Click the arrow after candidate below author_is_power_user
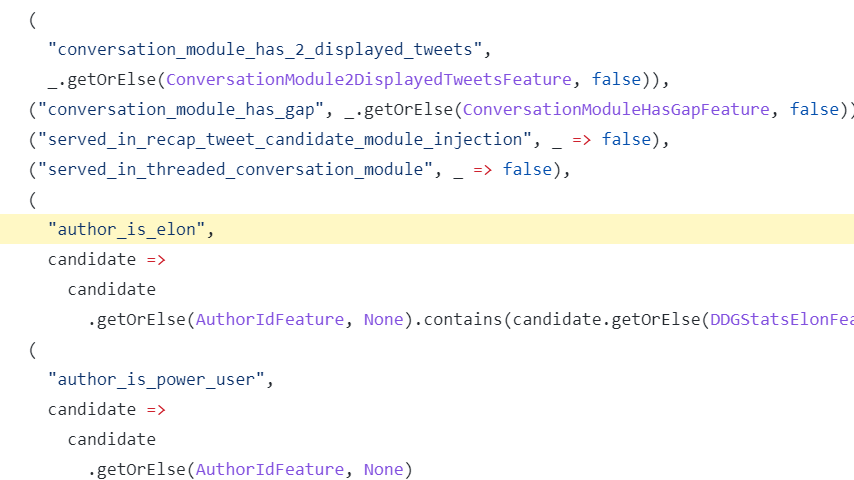The height and width of the screenshot is (480, 854). pos(156,410)
